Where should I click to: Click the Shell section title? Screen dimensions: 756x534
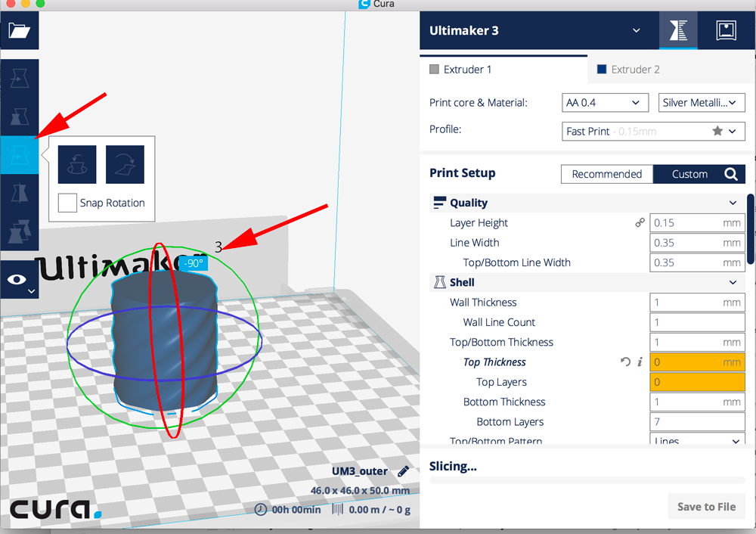point(462,283)
